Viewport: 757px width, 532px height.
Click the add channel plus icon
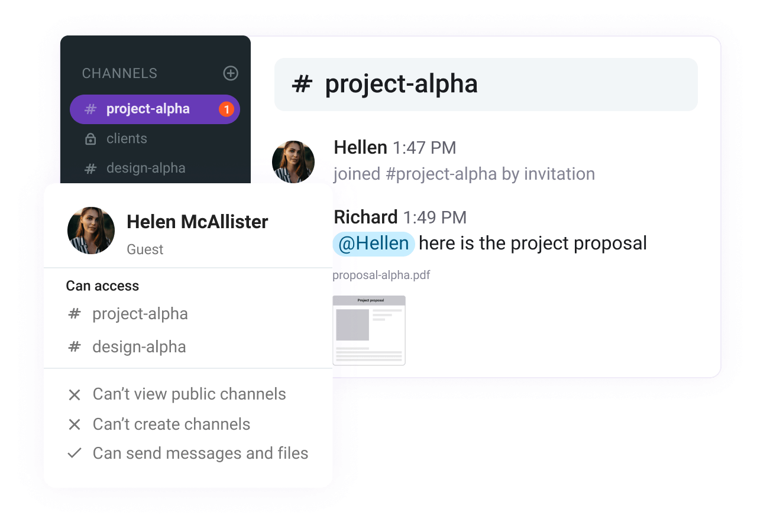[x=231, y=73]
